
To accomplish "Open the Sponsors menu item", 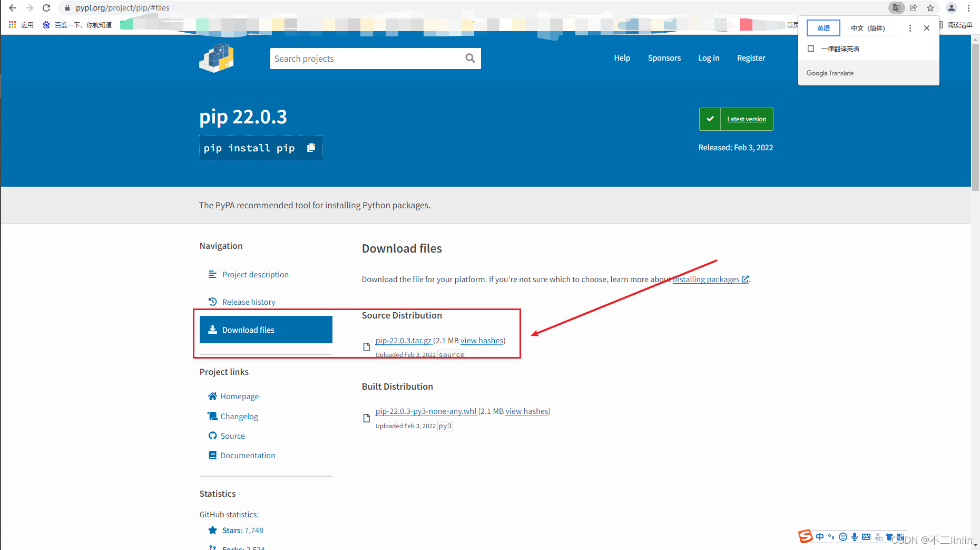I will tap(664, 58).
